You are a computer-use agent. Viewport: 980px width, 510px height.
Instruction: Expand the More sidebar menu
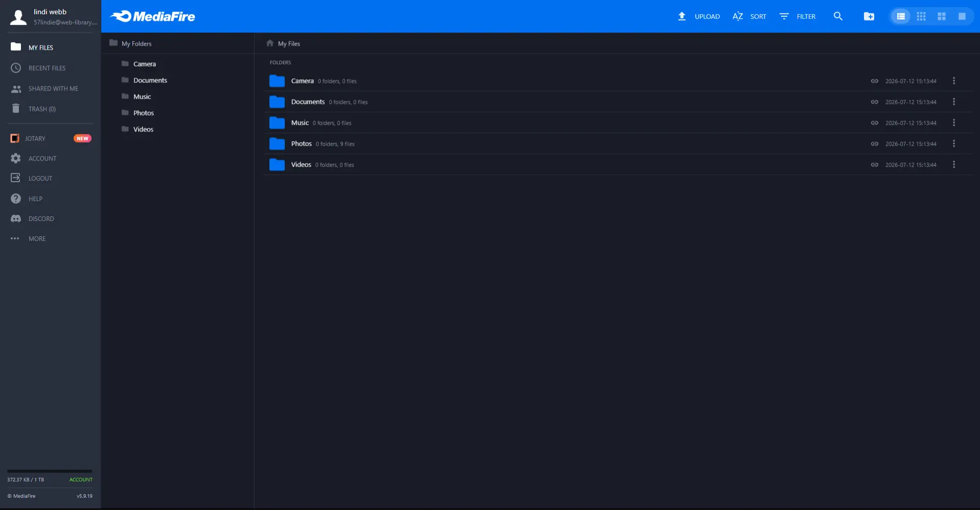(x=29, y=238)
